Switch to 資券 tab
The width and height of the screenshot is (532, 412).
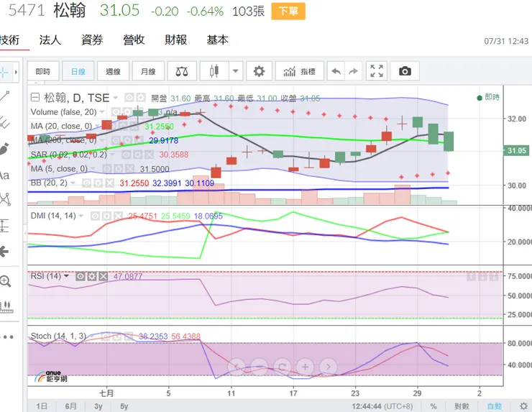(92, 40)
